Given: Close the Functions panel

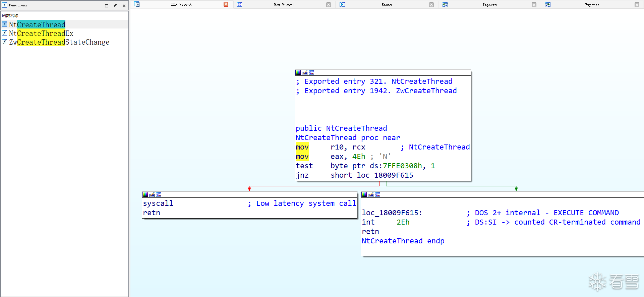Looking at the screenshot, I should [124, 5].
